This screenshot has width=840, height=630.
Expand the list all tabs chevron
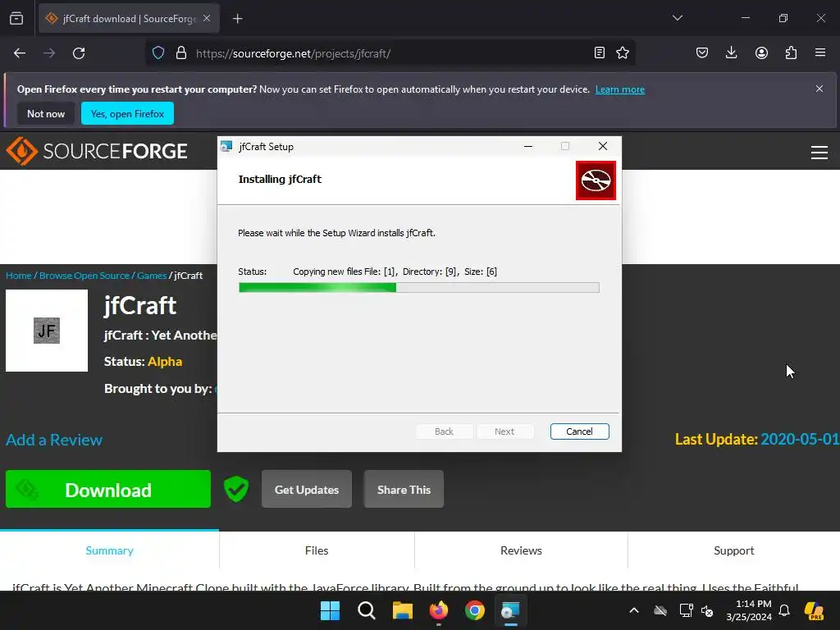coord(677,18)
